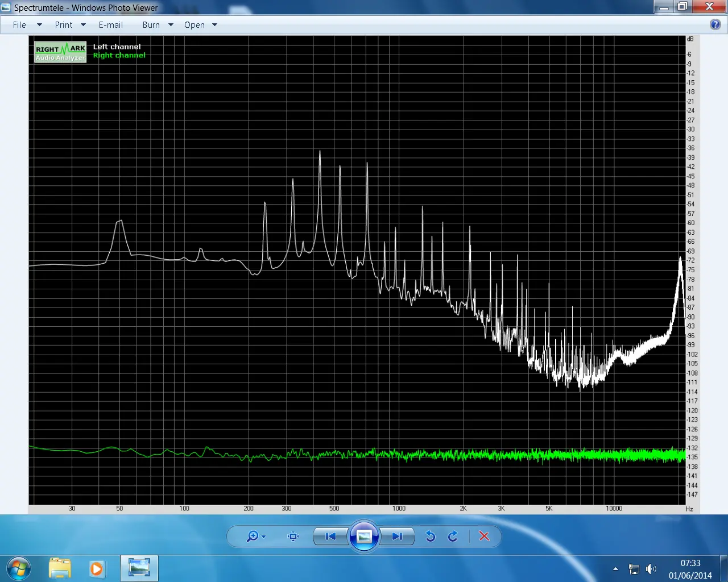Open Windows Explorer from the taskbar

[x=60, y=568]
